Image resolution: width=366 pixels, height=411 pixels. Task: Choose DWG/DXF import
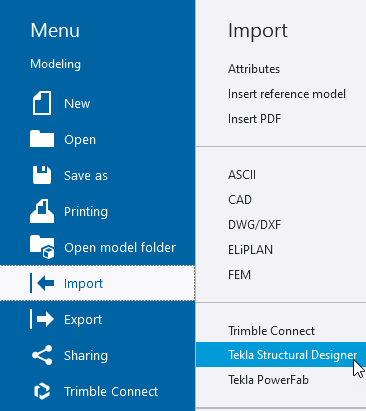coord(254,225)
